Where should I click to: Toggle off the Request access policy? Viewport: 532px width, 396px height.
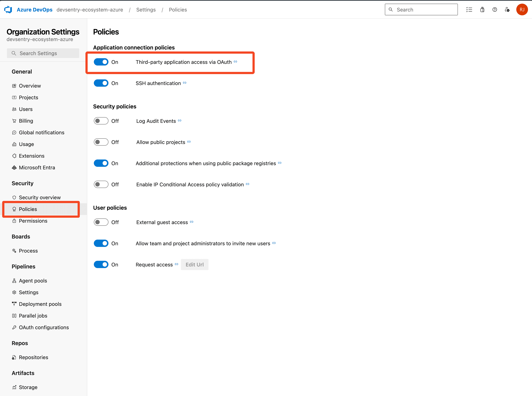pyautogui.click(x=101, y=265)
